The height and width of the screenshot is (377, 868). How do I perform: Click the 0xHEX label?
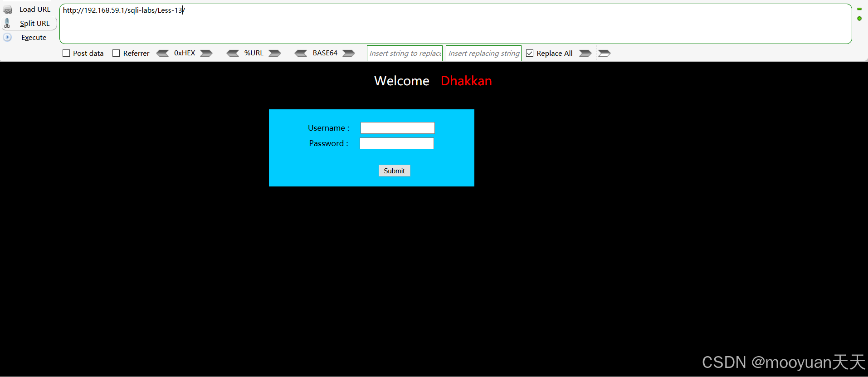point(185,53)
